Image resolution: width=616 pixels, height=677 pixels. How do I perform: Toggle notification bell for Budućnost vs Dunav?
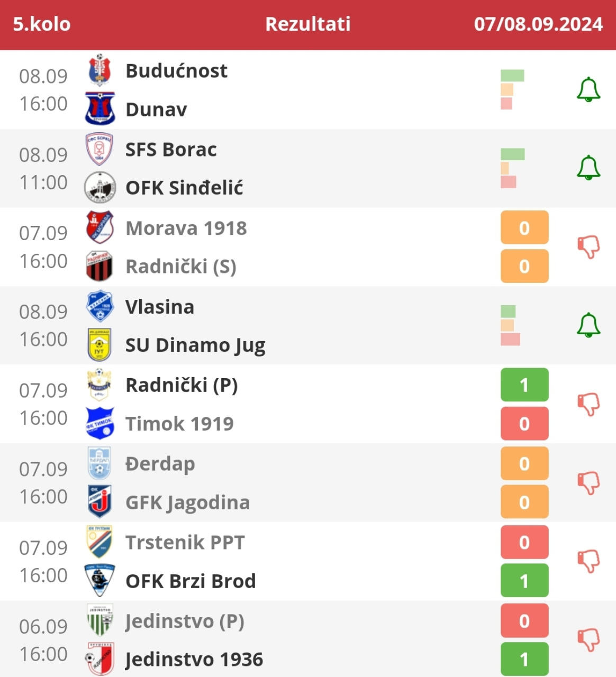[x=588, y=90]
